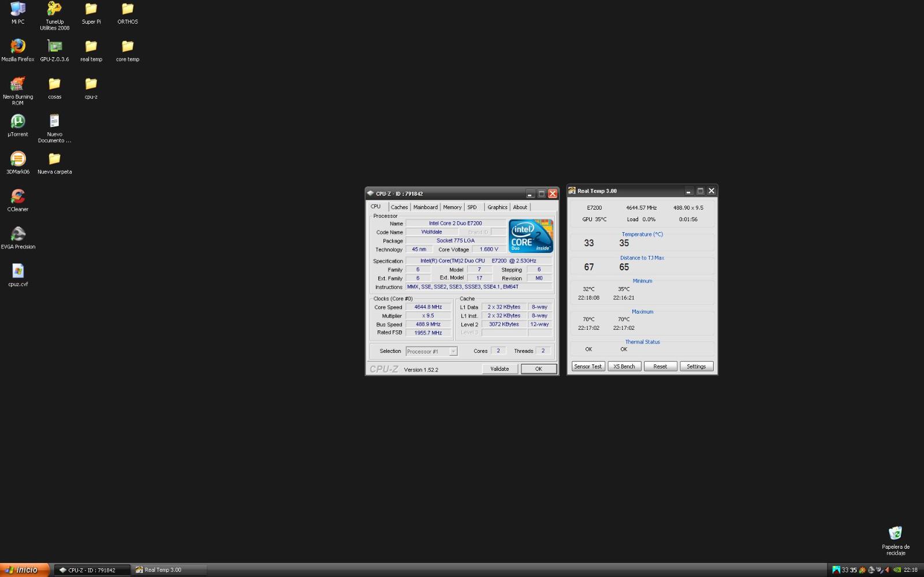Switch to the SPD tab in CPU-Z
The height and width of the screenshot is (577, 924).
[472, 207]
